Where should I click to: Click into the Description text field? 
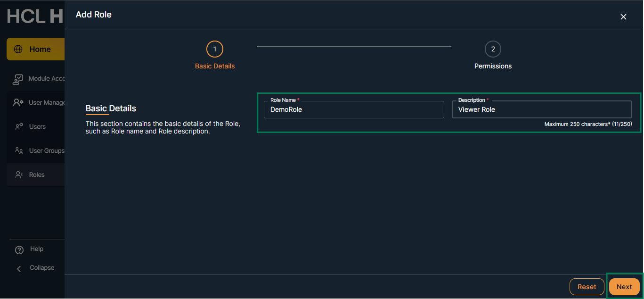541,109
